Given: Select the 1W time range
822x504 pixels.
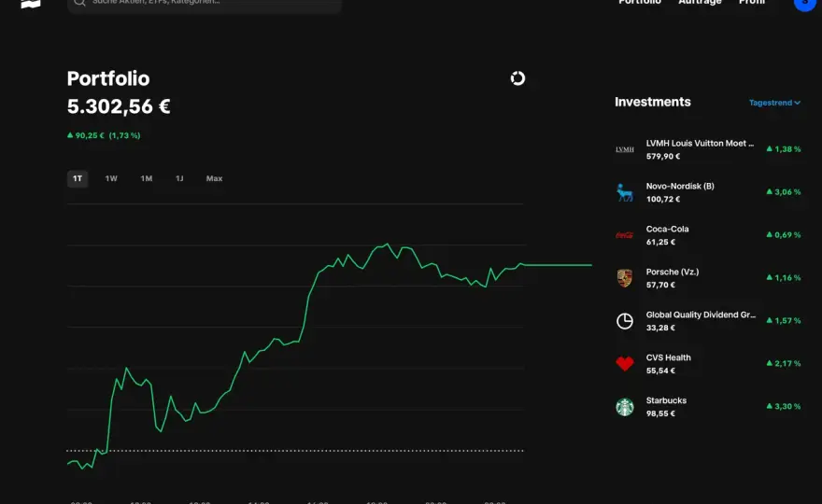Looking at the screenshot, I should 111,178.
